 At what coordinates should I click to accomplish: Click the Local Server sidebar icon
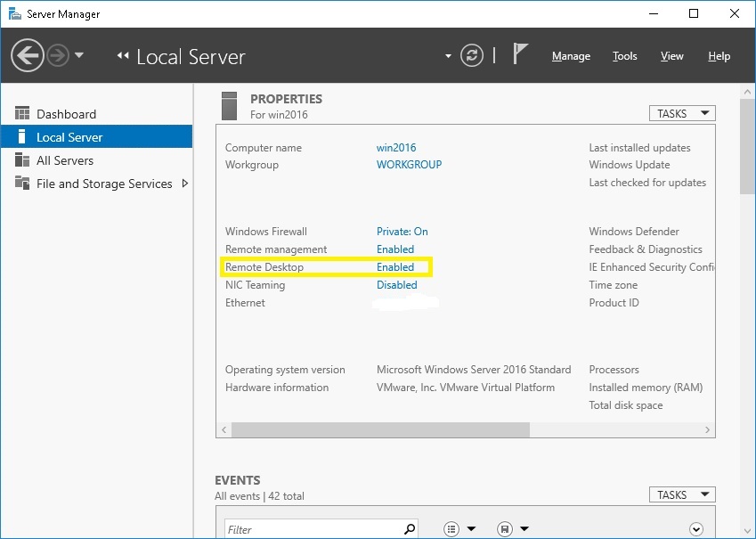21,136
